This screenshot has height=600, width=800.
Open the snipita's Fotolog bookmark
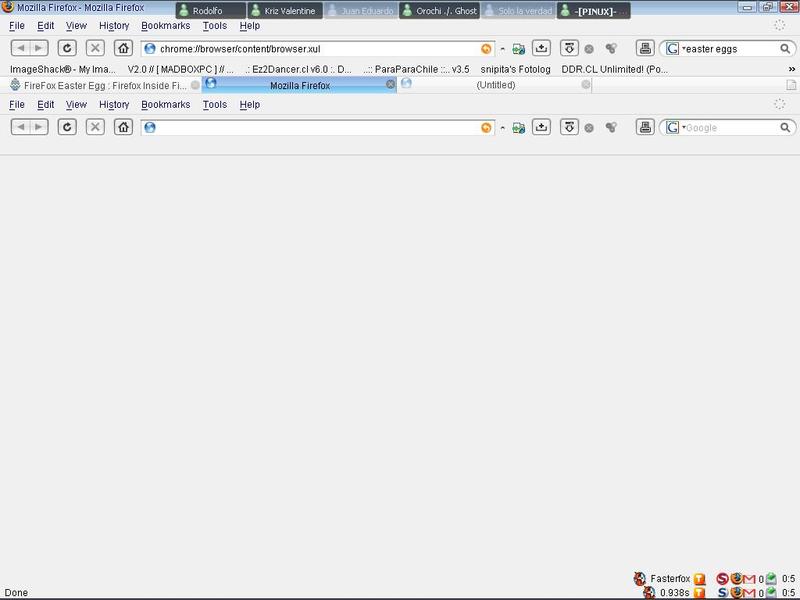pyautogui.click(x=515, y=69)
